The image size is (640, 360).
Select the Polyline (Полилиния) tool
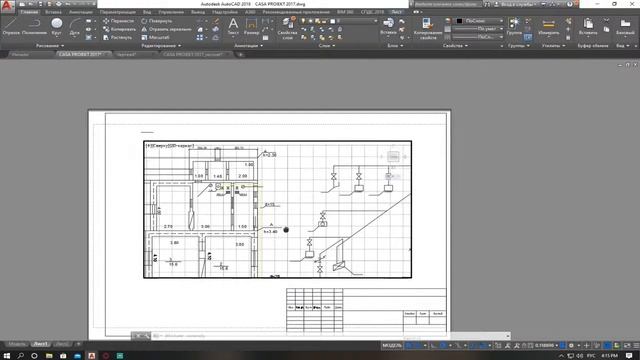click(x=34, y=26)
